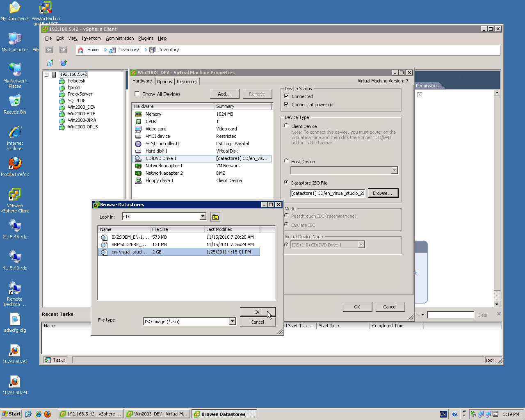Toggle Connect at power on checkbox

287,105
